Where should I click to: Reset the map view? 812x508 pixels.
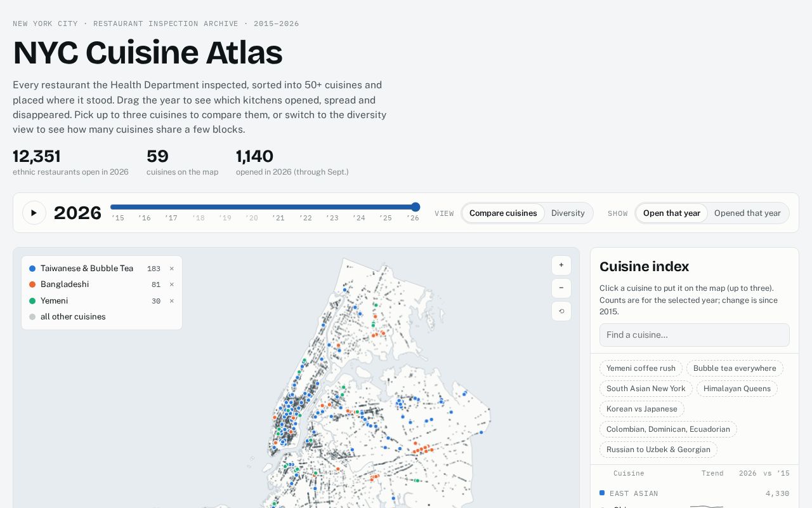click(561, 311)
